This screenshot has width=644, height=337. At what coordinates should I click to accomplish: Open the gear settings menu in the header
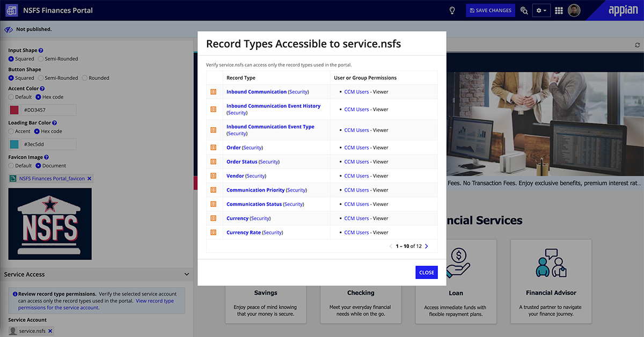point(541,10)
